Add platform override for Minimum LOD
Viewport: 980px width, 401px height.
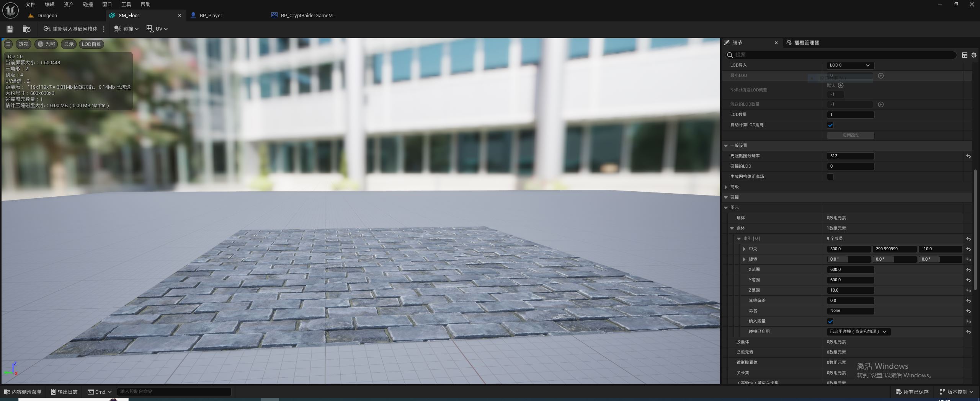point(881,76)
